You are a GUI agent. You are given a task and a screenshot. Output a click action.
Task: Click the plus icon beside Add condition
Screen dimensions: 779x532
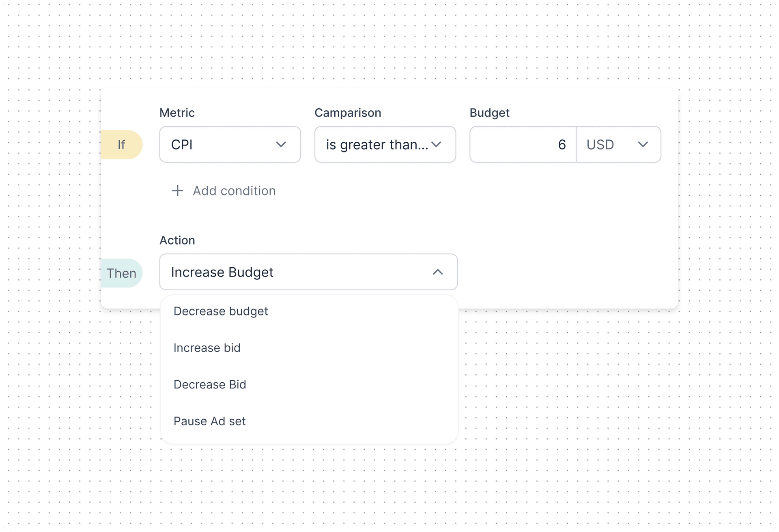click(x=177, y=191)
